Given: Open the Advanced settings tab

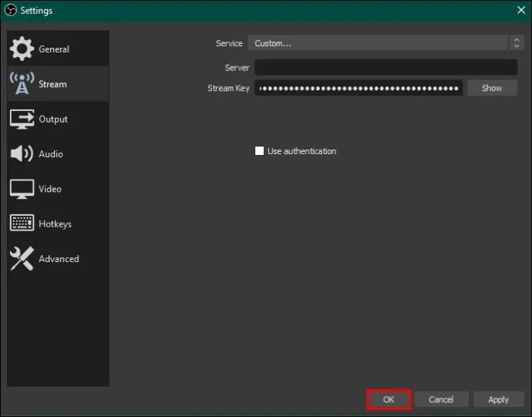Looking at the screenshot, I should pyautogui.click(x=58, y=258).
